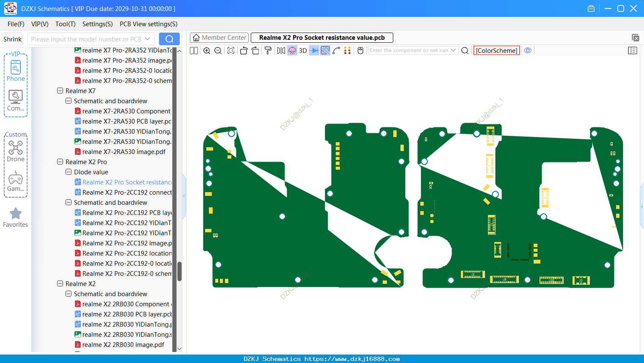Toggle the red highlighted dome tool
Image resolution: width=644 pixels, height=363 pixels.
point(292,50)
